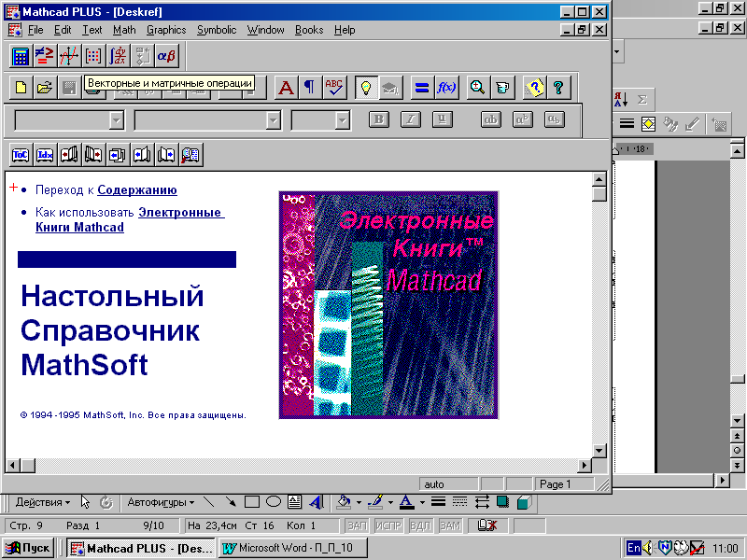Expand the style dropdown in the format bar
The image size is (747, 560).
117,120
